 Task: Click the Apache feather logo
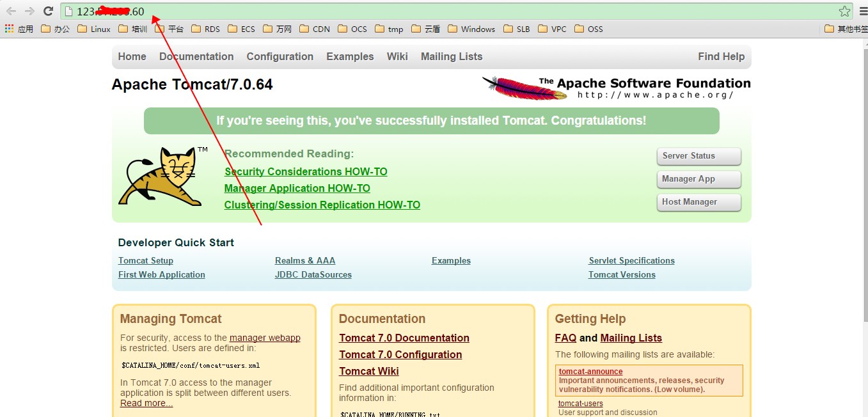tap(525, 88)
